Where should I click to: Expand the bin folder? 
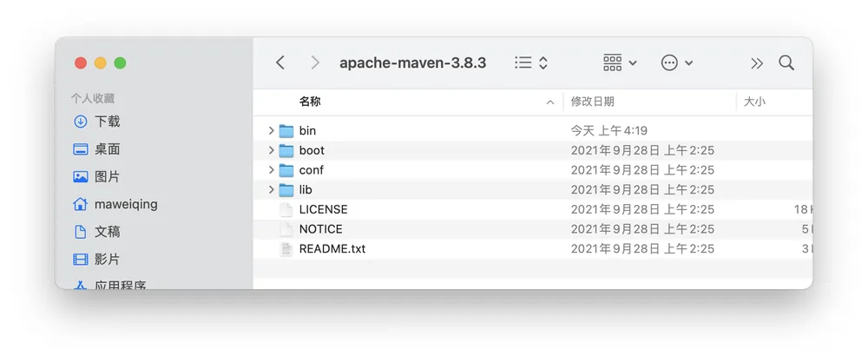(x=271, y=130)
